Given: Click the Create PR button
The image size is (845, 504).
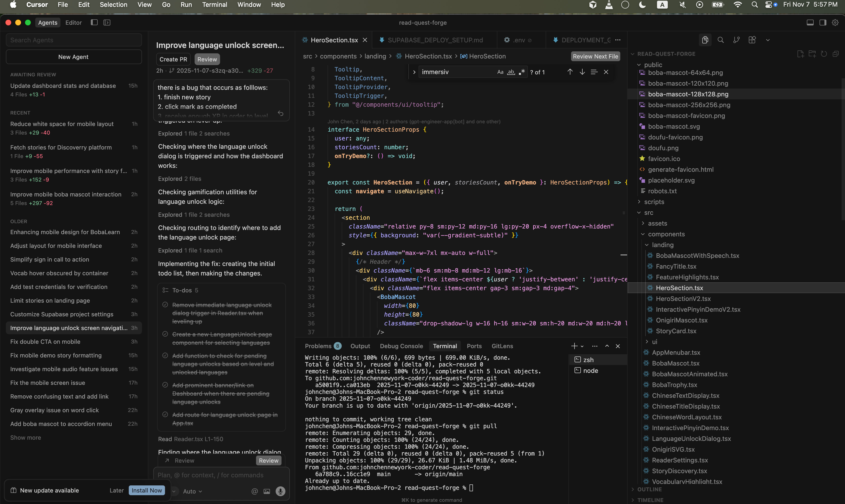Looking at the screenshot, I should pos(173,59).
